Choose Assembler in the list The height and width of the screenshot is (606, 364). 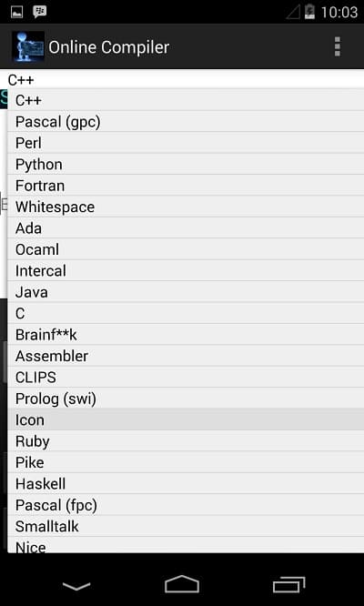point(186,356)
